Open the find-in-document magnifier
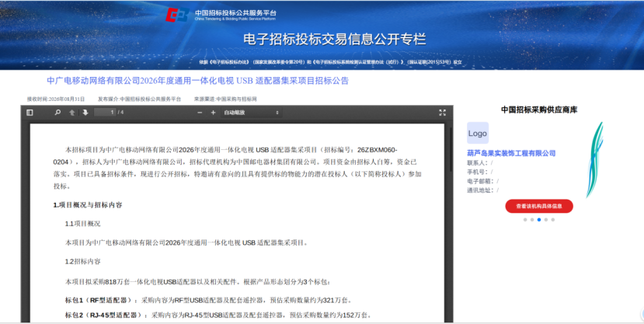The height and width of the screenshot is (324, 644). click(x=57, y=113)
